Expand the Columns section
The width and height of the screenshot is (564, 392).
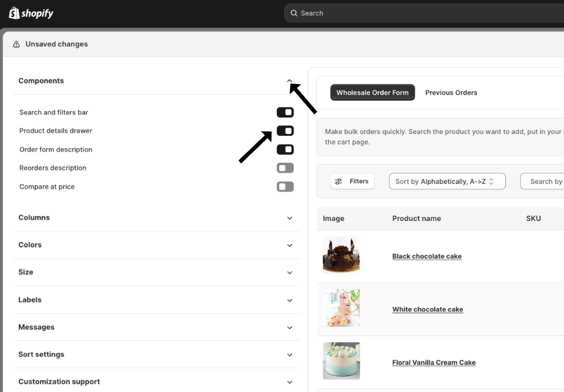pyautogui.click(x=289, y=218)
